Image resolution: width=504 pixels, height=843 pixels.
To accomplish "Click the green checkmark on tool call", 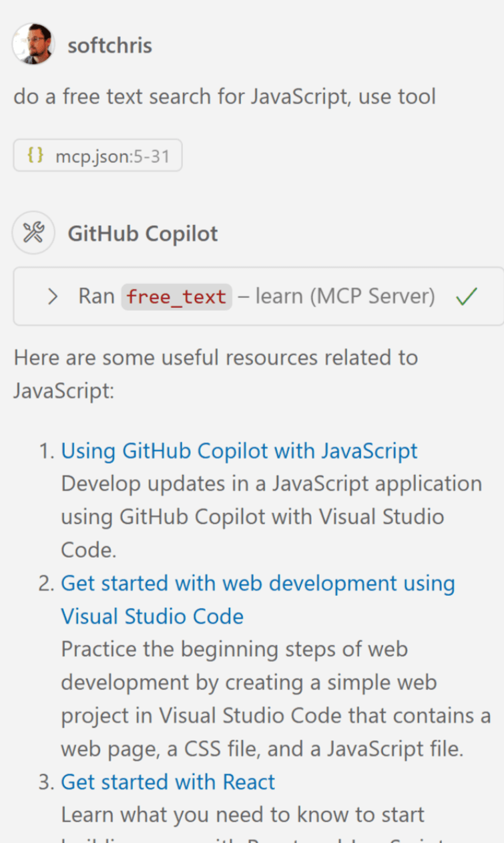I will tap(467, 296).
